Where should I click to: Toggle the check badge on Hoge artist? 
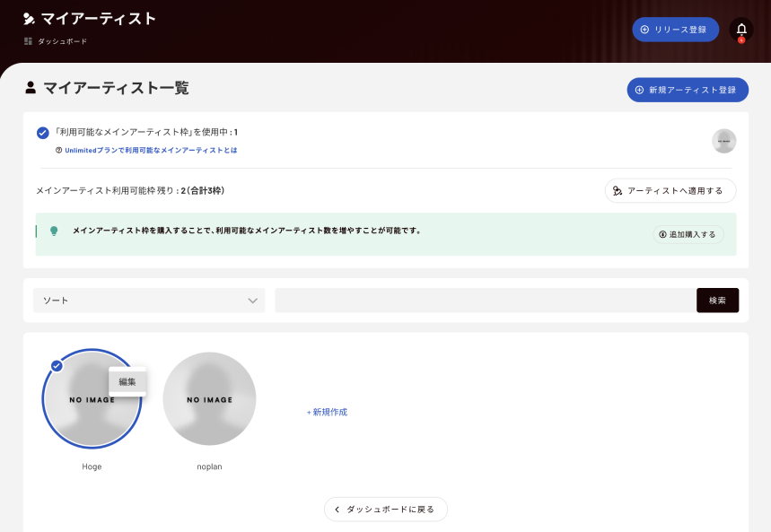57,366
